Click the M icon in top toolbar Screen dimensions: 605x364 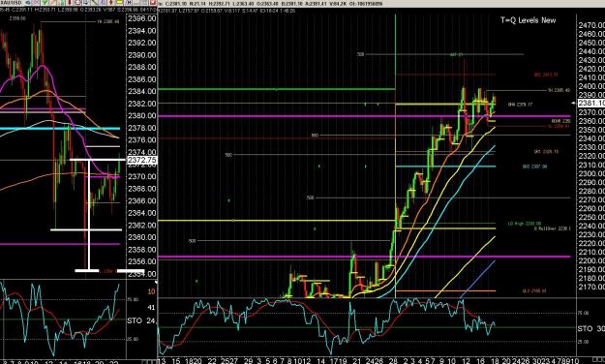(x=129, y=3)
